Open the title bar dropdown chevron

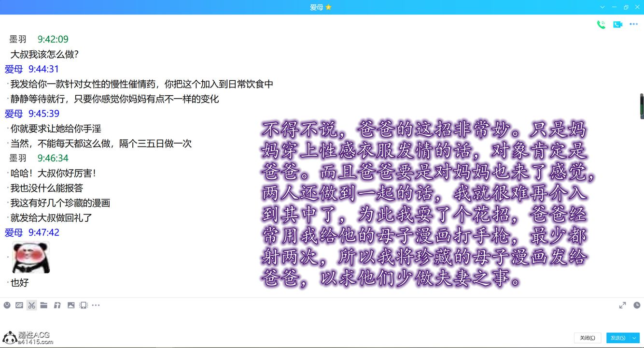(x=602, y=7)
